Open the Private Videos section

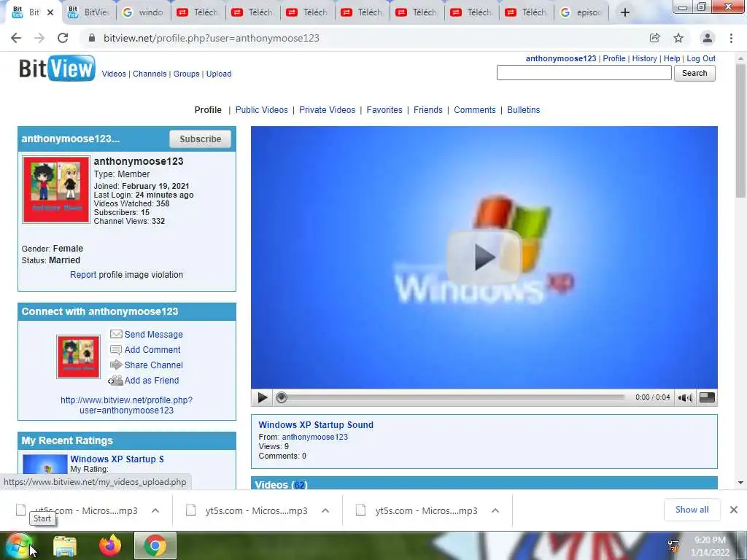(328, 110)
